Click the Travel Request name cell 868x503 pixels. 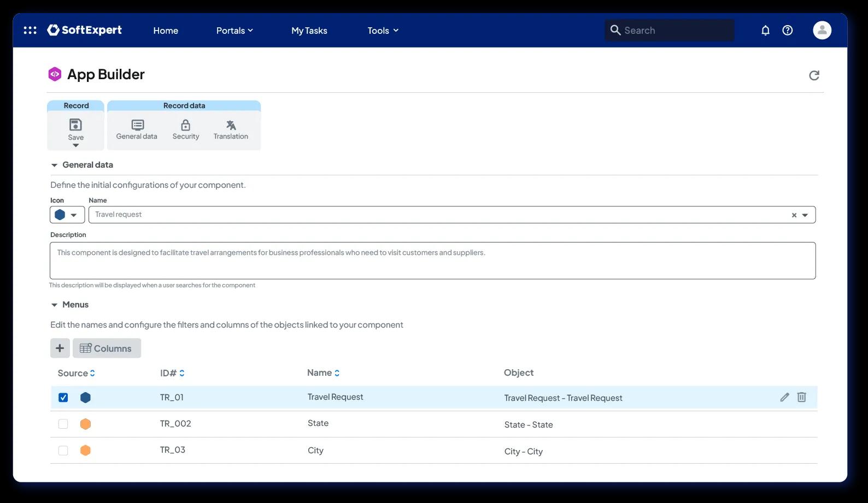click(335, 397)
